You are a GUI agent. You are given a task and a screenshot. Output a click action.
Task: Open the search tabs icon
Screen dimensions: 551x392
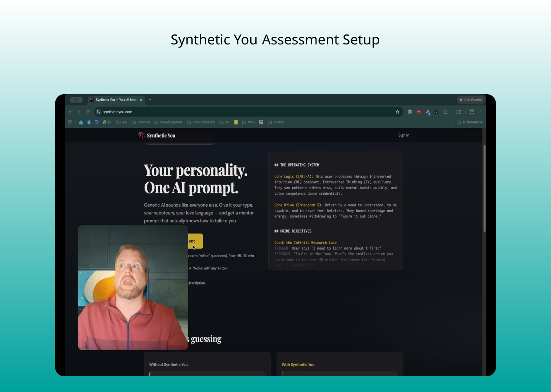[459, 112]
